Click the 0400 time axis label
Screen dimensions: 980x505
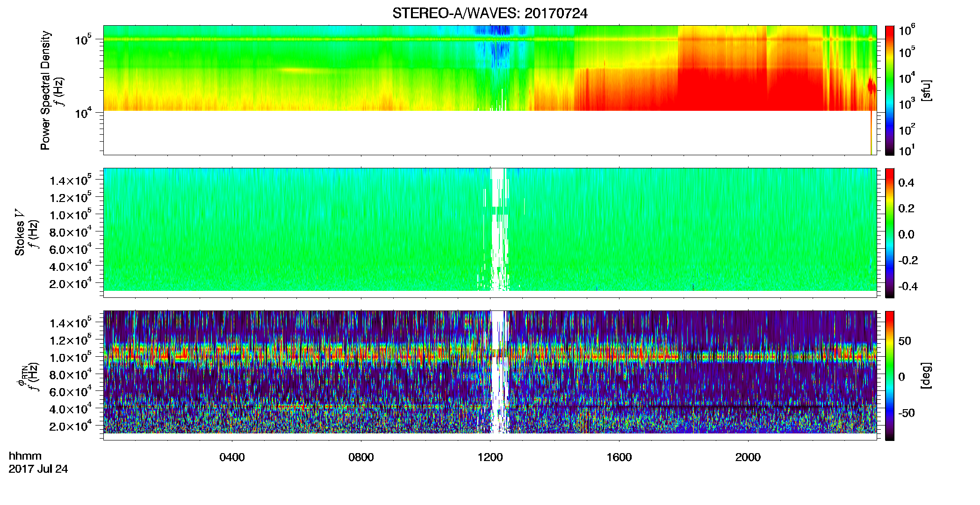point(232,457)
